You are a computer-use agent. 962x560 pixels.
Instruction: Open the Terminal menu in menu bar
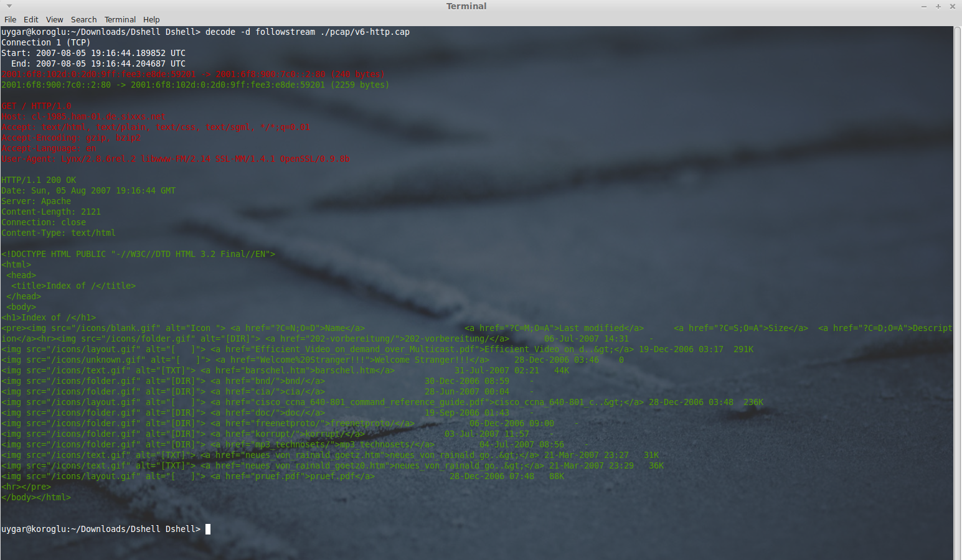coord(120,19)
